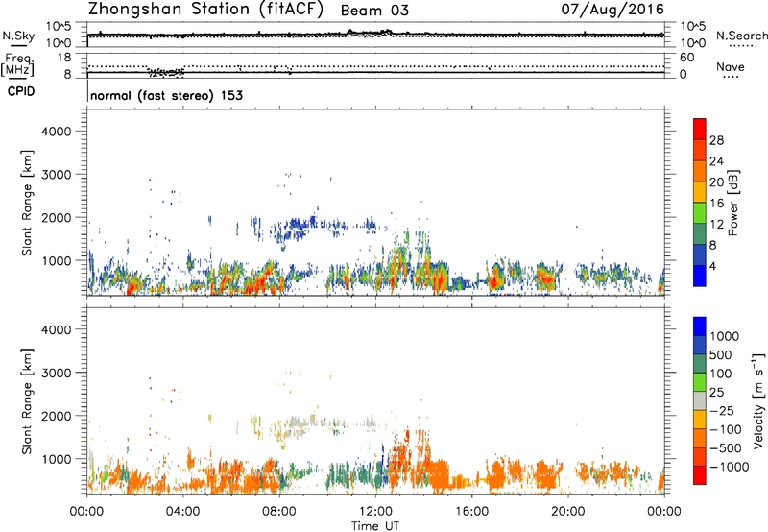Click the "500" tick on Velocity colorbar

click(721, 354)
